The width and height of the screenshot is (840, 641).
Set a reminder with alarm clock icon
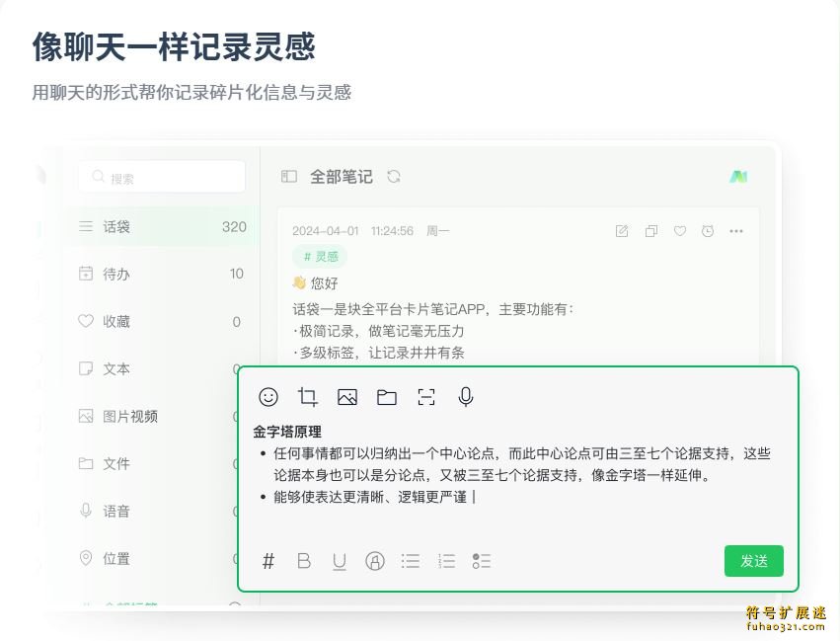(708, 231)
